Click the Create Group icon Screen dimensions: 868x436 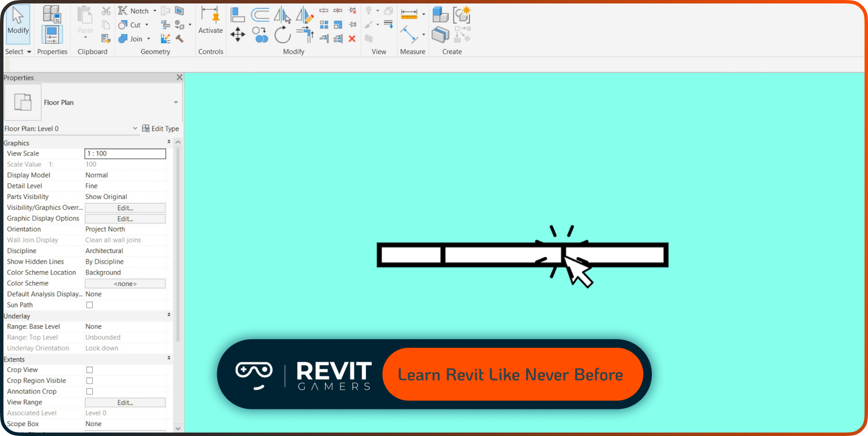(461, 14)
